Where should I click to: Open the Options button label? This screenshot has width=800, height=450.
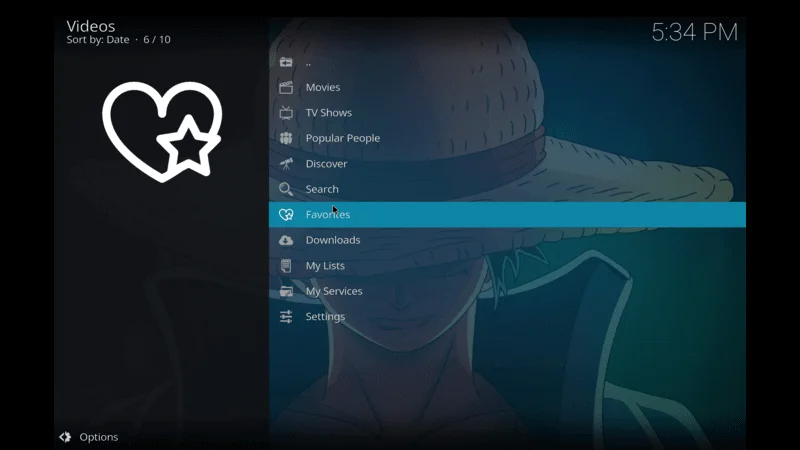(x=98, y=437)
